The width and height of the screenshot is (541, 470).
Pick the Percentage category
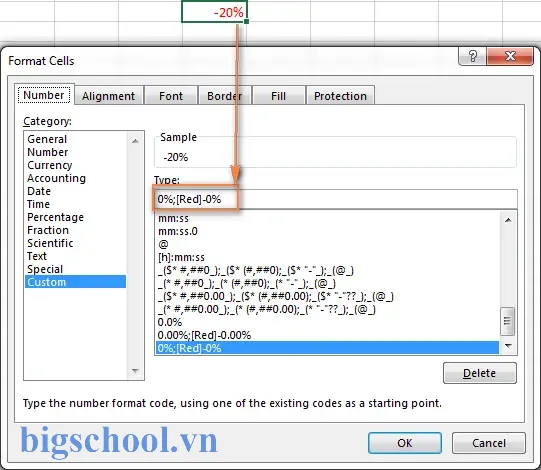(x=75, y=217)
